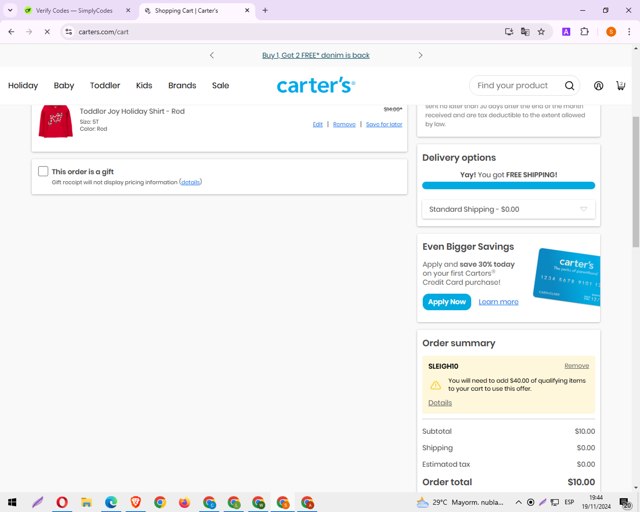View site information icon in address bar
Screen dimensions: 640x512
coord(69,32)
